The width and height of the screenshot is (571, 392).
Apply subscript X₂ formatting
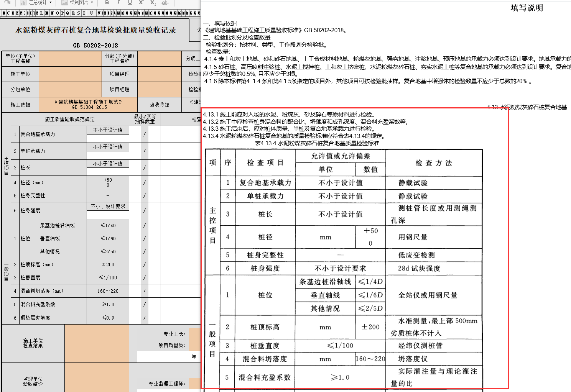pos(153,2)
